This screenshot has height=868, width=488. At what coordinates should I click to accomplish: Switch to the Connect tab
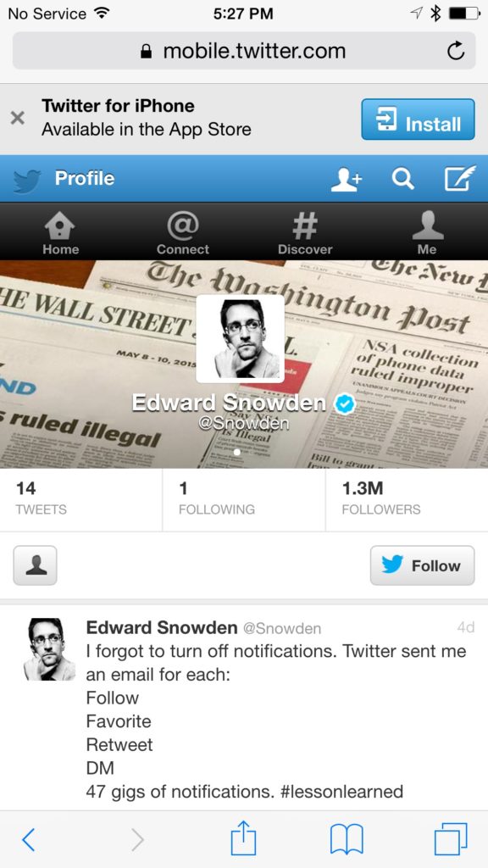(x=183, y=232)
